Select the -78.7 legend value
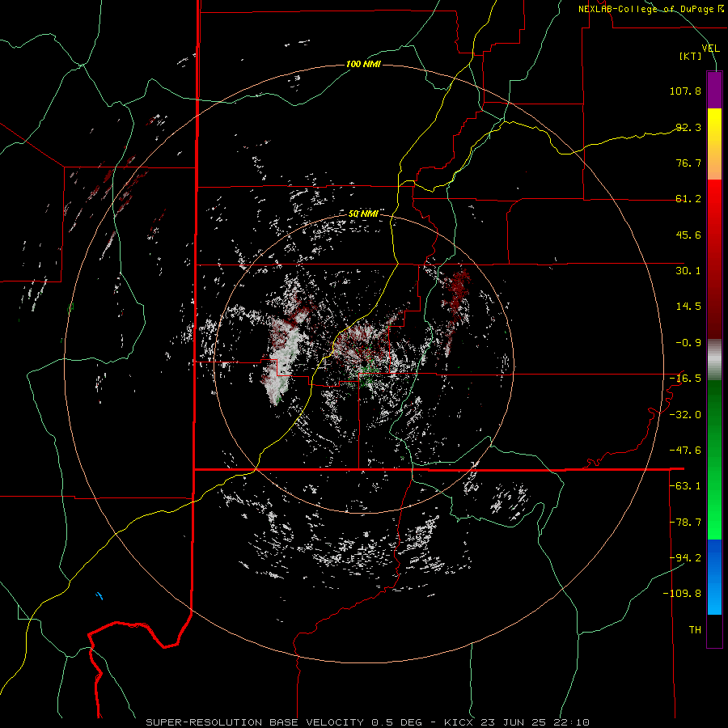 click(x=685, y=523)
